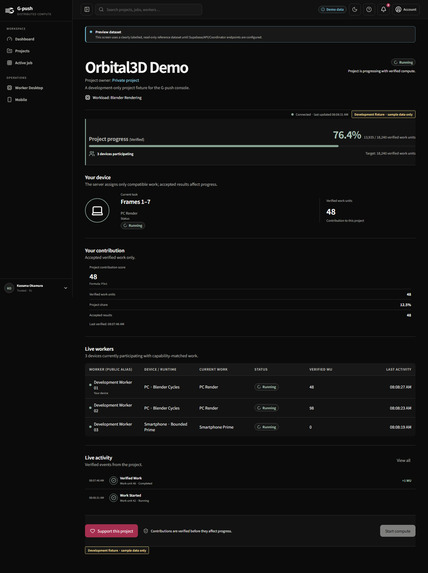Screen dimensions: 428x573
Task: Click the Projects folder icon
Action: point(10,51)
